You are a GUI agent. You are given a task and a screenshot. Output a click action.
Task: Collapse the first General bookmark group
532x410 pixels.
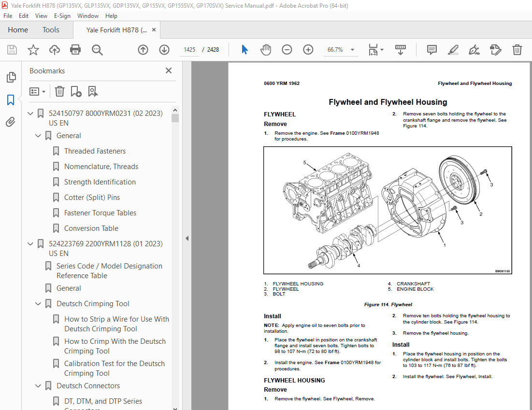[x=38, y=136]
